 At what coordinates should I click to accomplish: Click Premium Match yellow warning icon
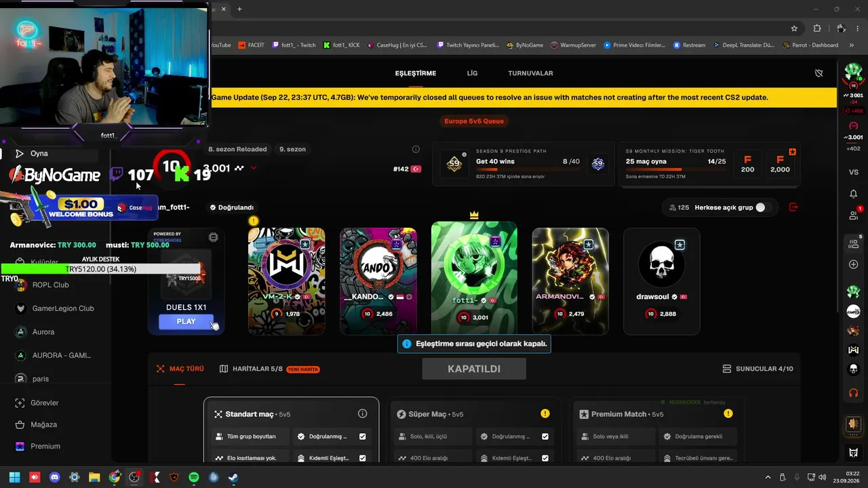click(x=728, y=413)
